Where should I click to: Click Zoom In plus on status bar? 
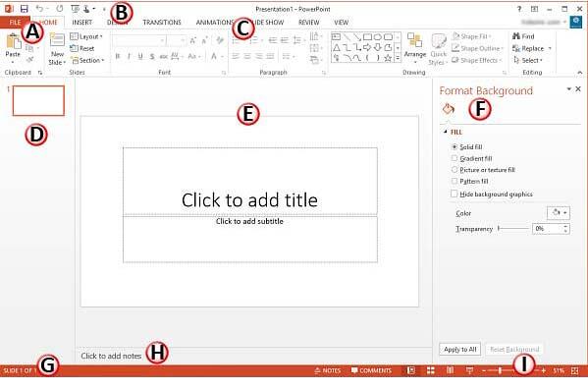click(543, 371)
